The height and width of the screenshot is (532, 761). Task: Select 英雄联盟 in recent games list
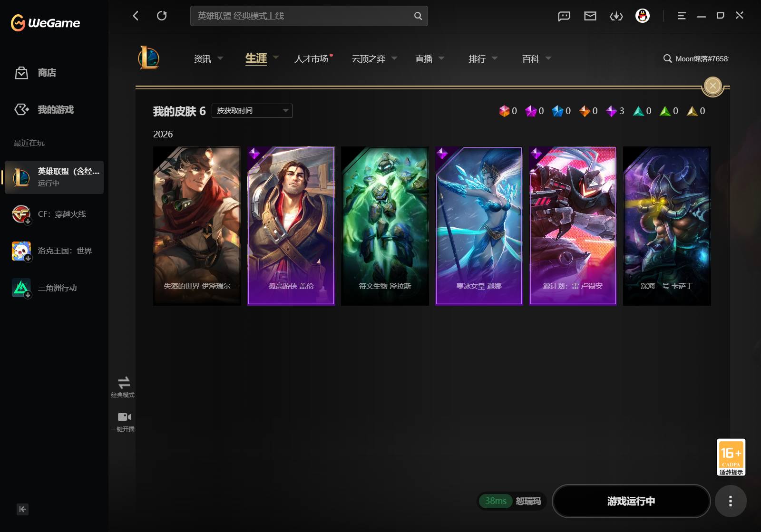point(54,177)
